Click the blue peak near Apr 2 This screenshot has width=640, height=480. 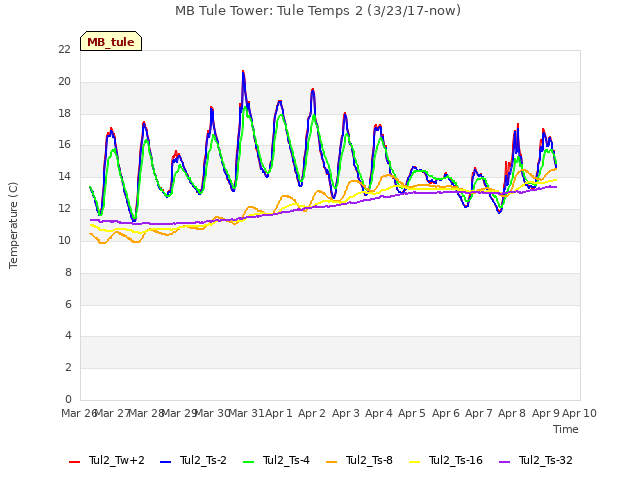[x=313, y=90]
